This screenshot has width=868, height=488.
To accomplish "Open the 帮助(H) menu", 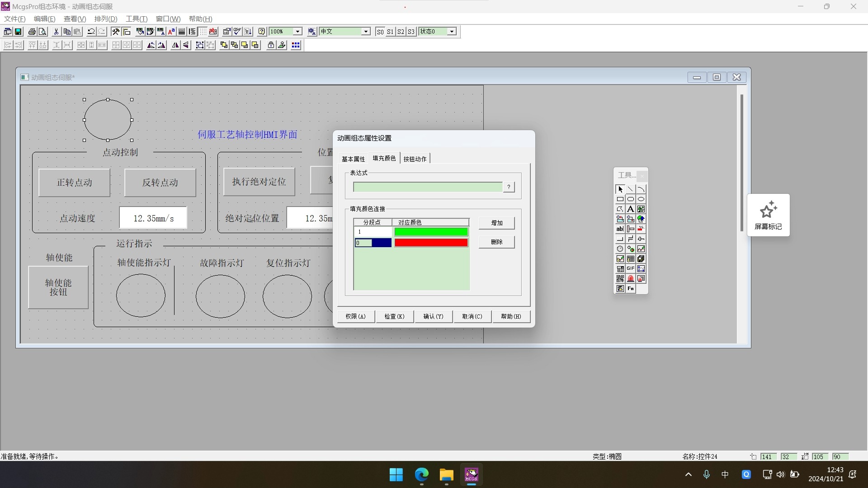I will [200, 19].
